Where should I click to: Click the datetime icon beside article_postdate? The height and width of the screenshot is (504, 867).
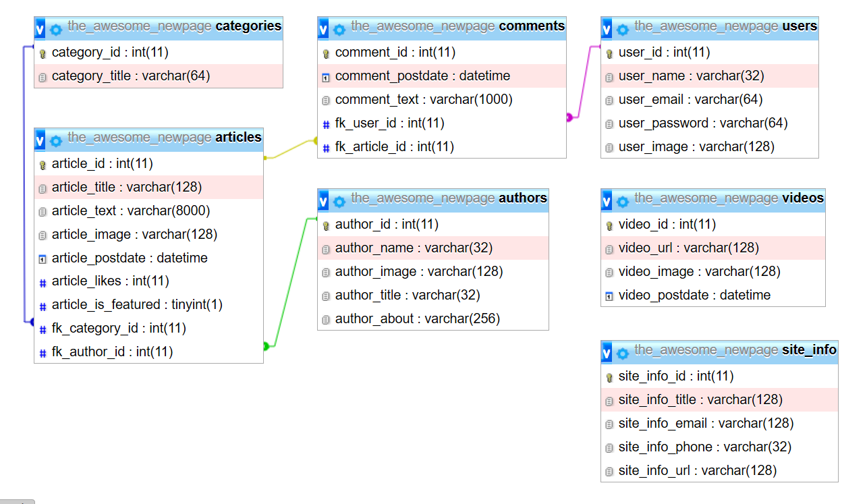tap(43, 258)
